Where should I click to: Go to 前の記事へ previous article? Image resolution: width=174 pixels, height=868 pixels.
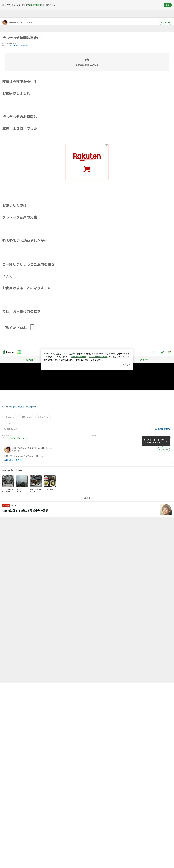(29, 359)
